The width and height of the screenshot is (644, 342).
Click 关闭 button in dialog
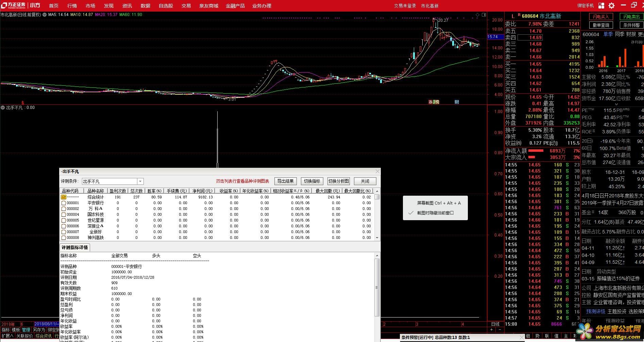pos(365,181)
